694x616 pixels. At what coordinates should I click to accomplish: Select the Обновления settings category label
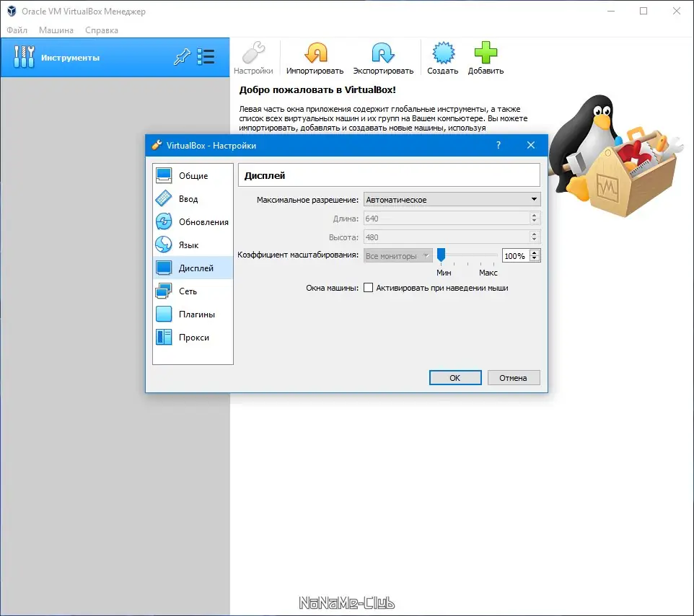point(203,222)
